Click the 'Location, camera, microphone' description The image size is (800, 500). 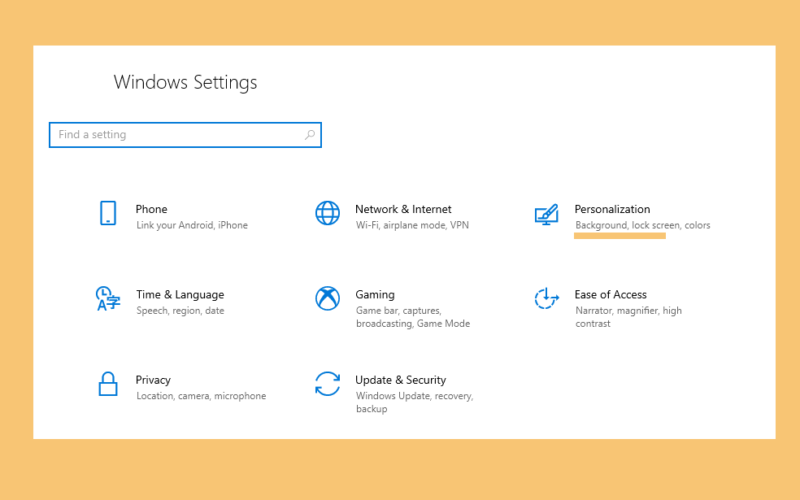pos(201,396)
